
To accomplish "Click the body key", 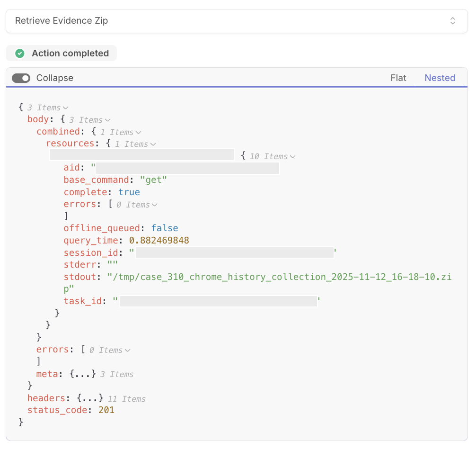I will click(x=38, y=119).
